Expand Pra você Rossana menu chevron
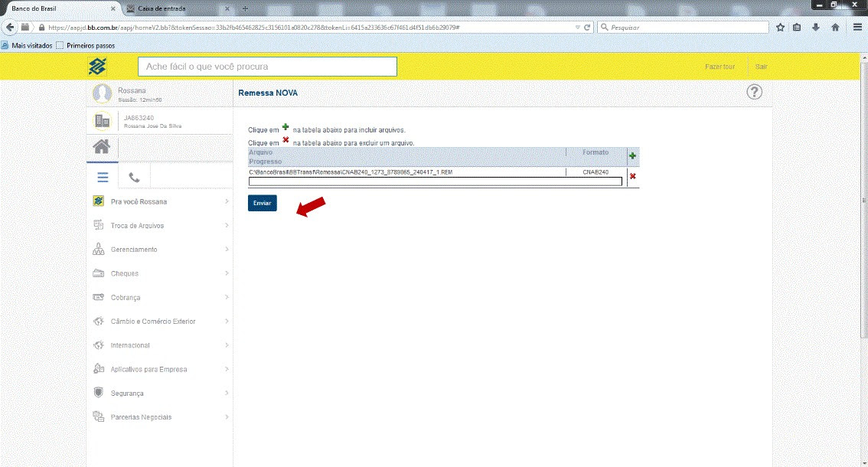Image resolution: width=868 pixels, height=467 pixels. 227,201
